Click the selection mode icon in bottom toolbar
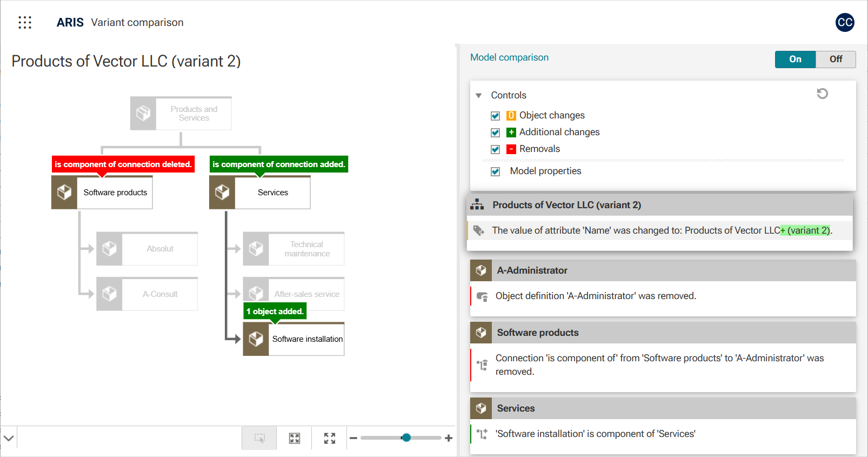Image resolution: width=868 pixels, height=457 pixels. click(259, 438)
